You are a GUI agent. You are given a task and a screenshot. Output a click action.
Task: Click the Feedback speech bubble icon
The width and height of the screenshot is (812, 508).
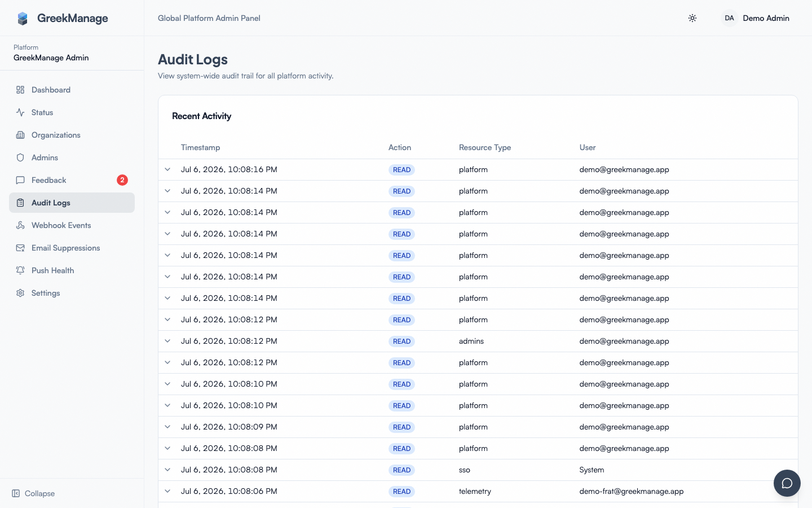click(20, 180)
